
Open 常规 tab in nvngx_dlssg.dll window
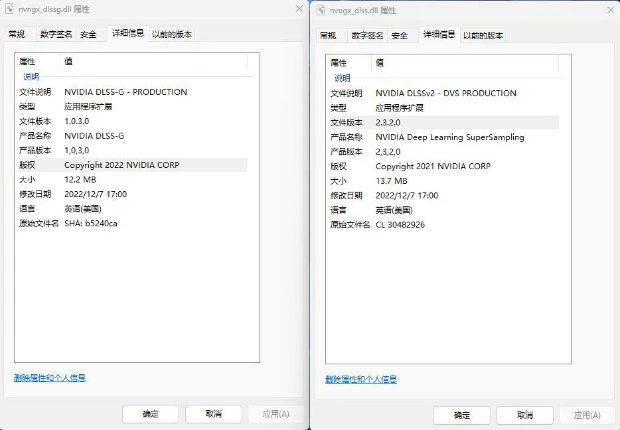point(17,34)
